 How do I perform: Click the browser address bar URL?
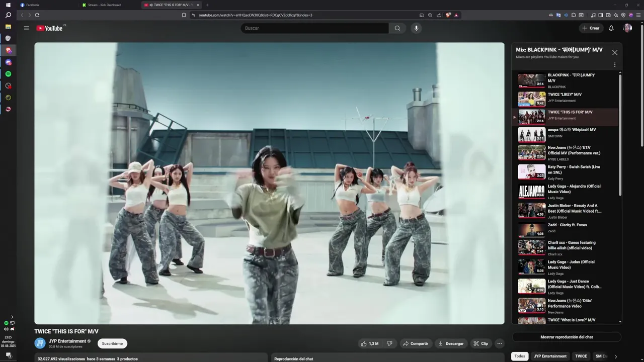click(x=256, y=15)
